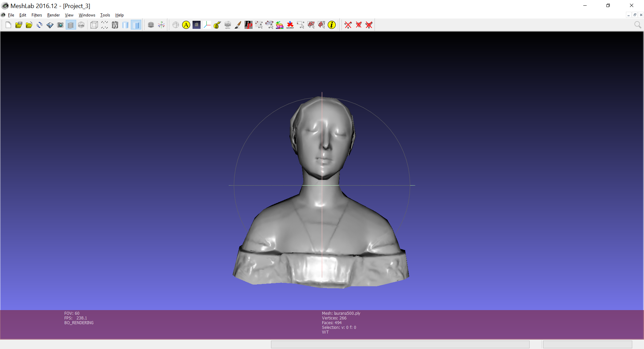This screenshot has height=349, width=644.
Task: Click the "BO_RENDERING" label
Action: pyautogui.click(x=79, y=323)
